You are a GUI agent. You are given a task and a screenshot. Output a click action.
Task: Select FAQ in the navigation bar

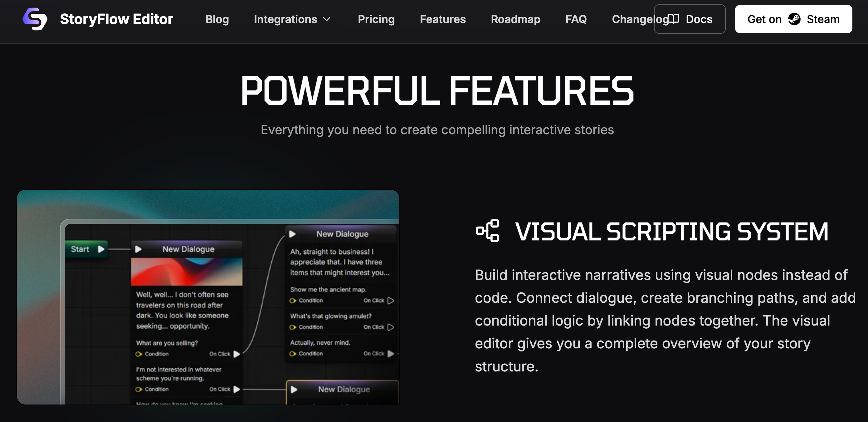(576, 19)
